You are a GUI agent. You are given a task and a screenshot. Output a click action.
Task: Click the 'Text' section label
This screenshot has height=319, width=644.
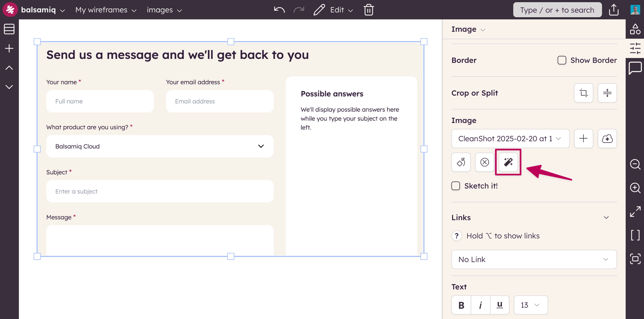pyautogui.click(x=459, y=287)
